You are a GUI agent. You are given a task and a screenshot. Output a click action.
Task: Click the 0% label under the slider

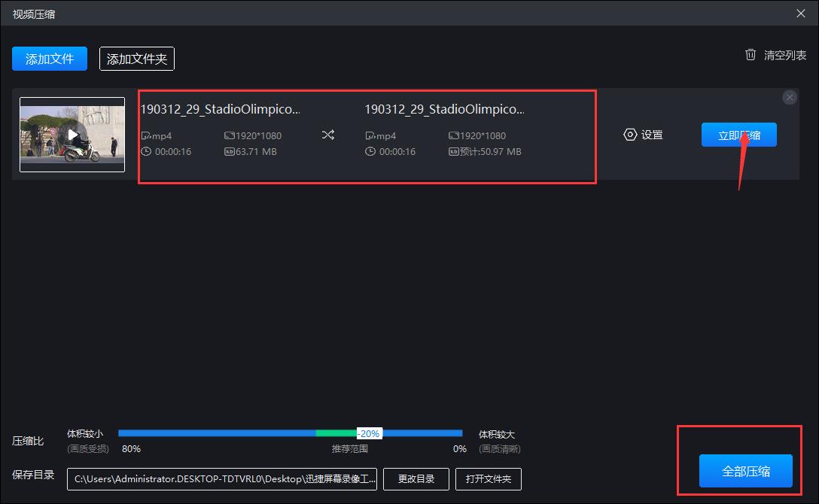[460, 448]
